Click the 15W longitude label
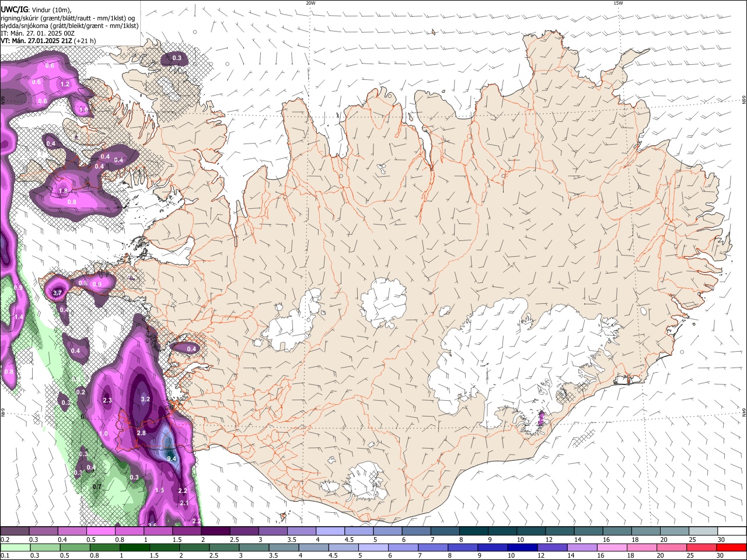This screenshot has height=560, width=747. pos(618,3)
